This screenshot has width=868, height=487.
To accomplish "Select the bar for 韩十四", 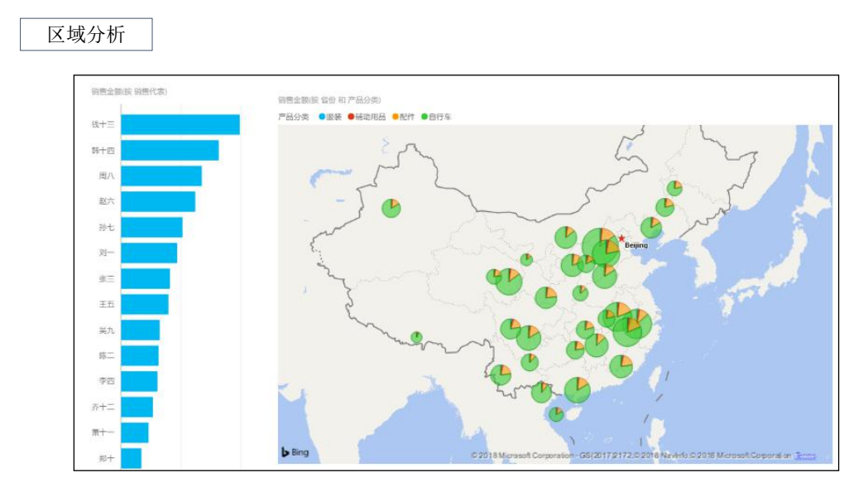I will coord(170,151).
